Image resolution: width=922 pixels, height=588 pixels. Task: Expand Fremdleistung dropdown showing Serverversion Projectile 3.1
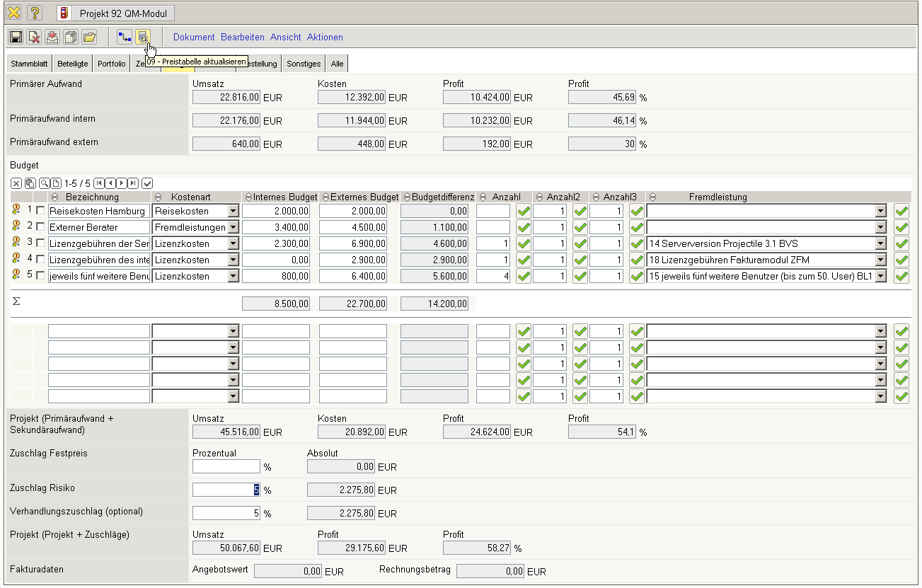[x=880, y=243]
